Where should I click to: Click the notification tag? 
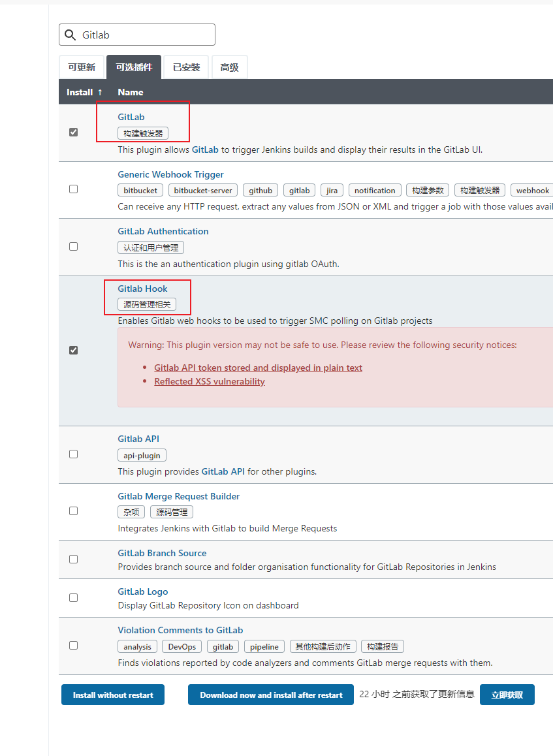[375, 191]
